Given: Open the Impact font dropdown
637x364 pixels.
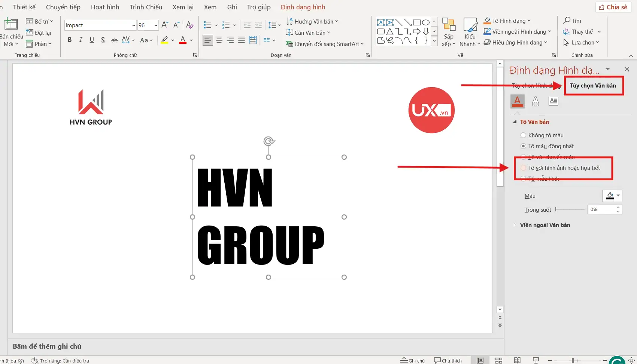Looking at the screenshot, I should [133, 25].
